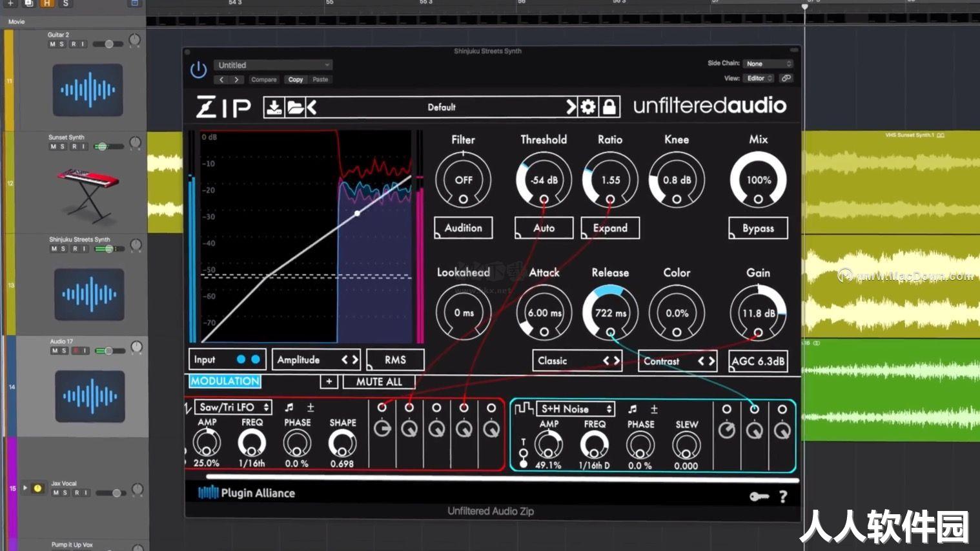Click the Guitar 2 pan knob
This screenshot has height=551, width=980.
tap(134, 40)
